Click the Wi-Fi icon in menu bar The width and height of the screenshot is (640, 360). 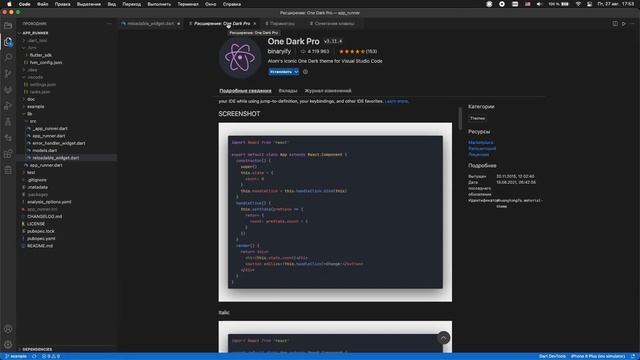(x=578, y=4)
